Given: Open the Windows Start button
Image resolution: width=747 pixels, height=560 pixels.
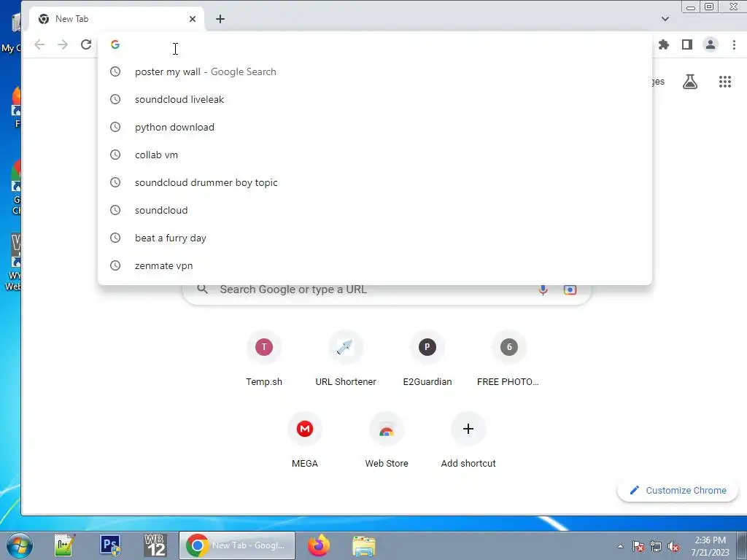Looking at the screenshot, I should (20, 545).
